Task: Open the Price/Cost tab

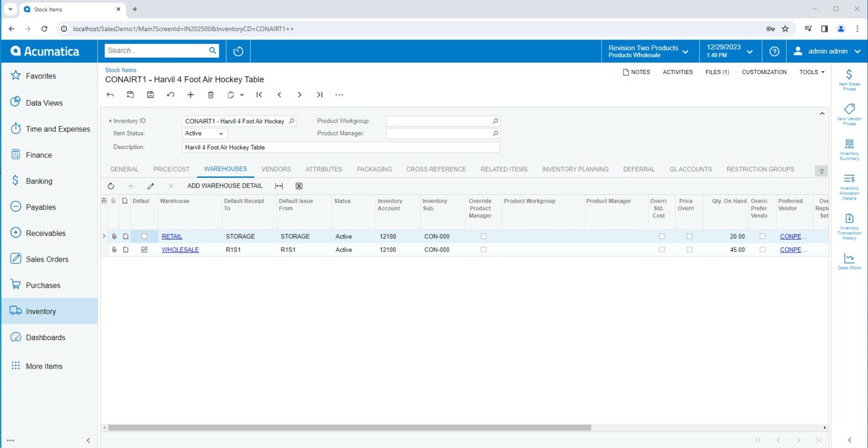Action: (171, 169)
